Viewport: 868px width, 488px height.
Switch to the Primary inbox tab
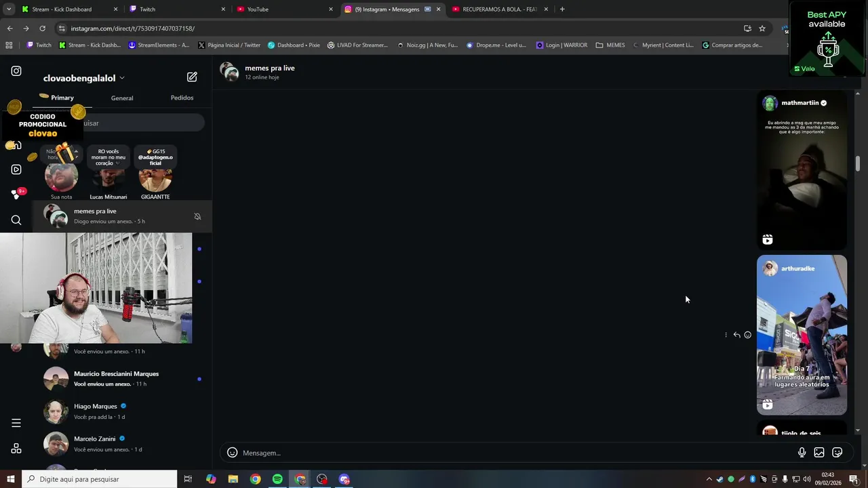pos(62,98)
